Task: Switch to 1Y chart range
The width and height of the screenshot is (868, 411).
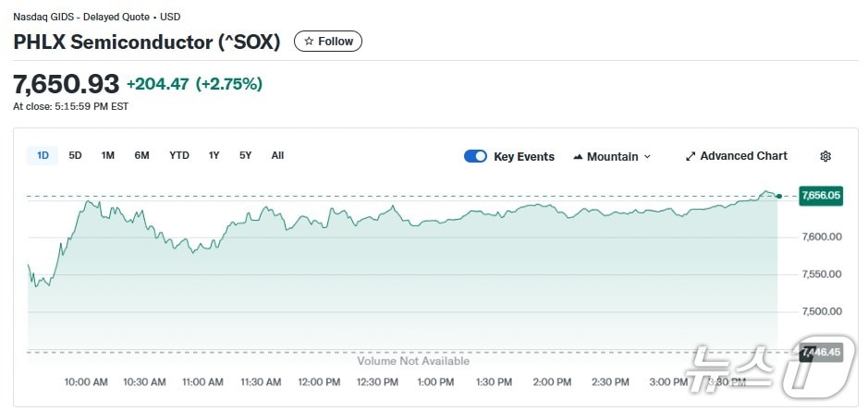Action: tap(214, 155)
